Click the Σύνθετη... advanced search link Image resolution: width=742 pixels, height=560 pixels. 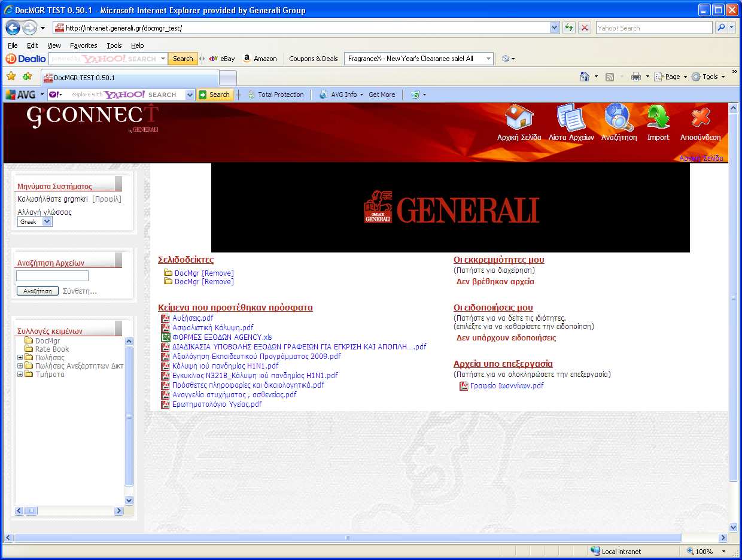pos(80,291)
